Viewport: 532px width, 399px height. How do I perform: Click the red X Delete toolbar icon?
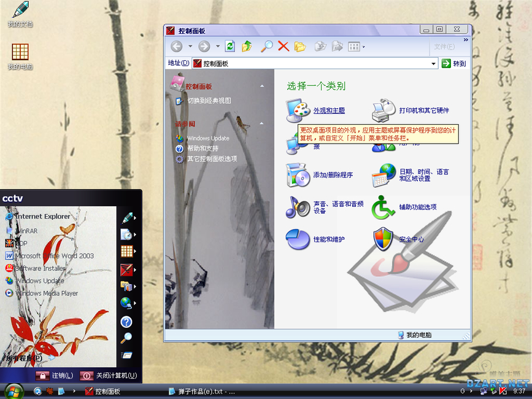[283, 46]
